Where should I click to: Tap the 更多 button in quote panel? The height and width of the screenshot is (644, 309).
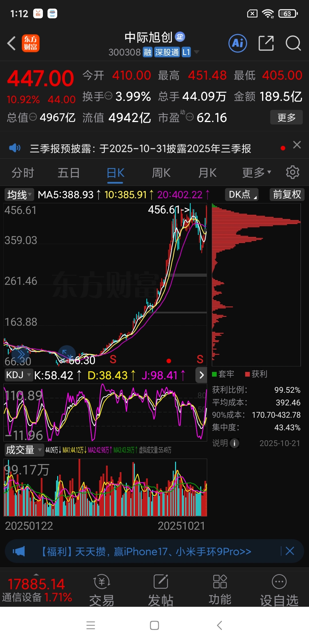[x=286, y=117]
